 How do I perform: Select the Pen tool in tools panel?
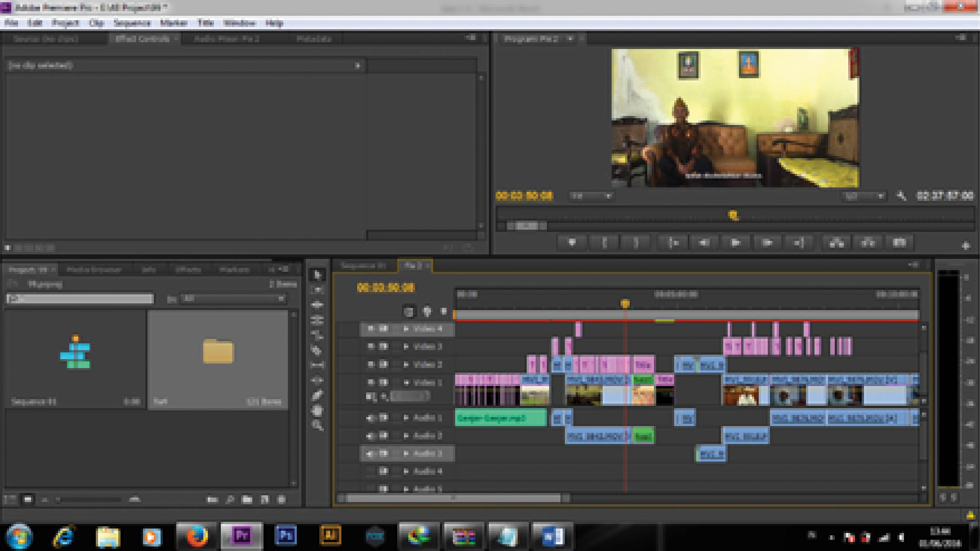click(x=317, y=395)
